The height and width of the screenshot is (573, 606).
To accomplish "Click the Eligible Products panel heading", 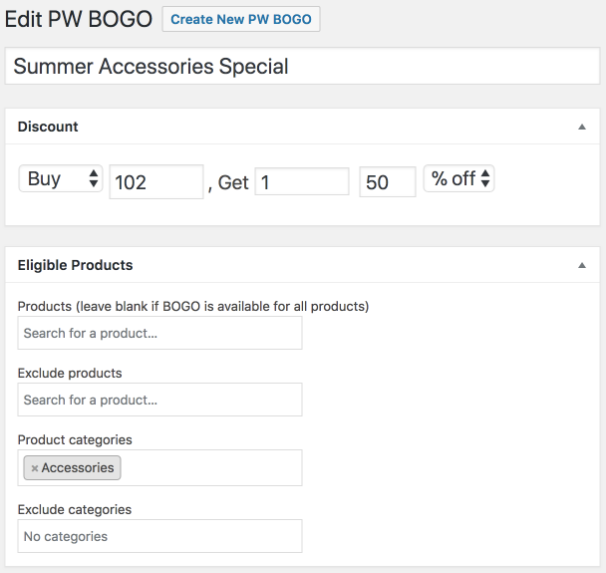I will [75, 265].
